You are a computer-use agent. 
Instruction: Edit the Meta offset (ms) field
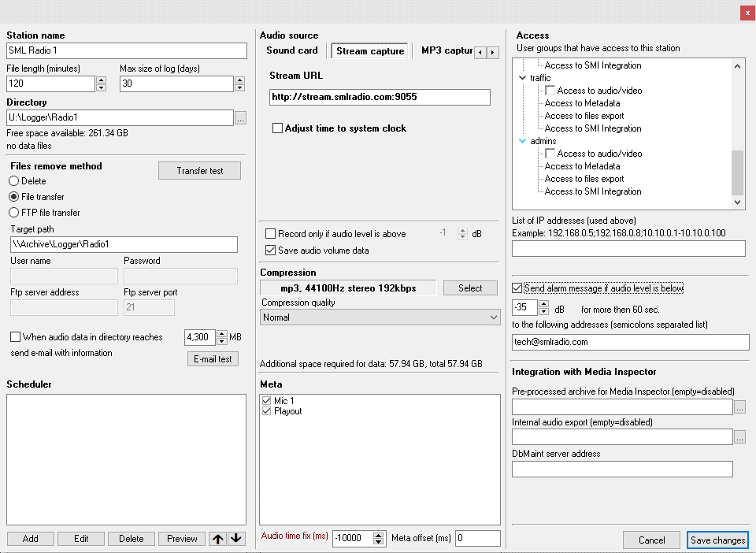pos(478,538)
